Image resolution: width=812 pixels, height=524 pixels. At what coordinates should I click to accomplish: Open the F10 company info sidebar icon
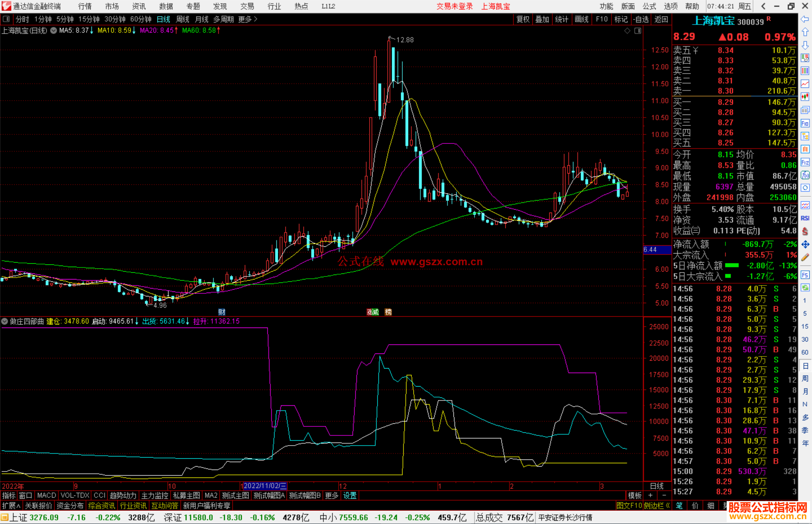point(805,123)
